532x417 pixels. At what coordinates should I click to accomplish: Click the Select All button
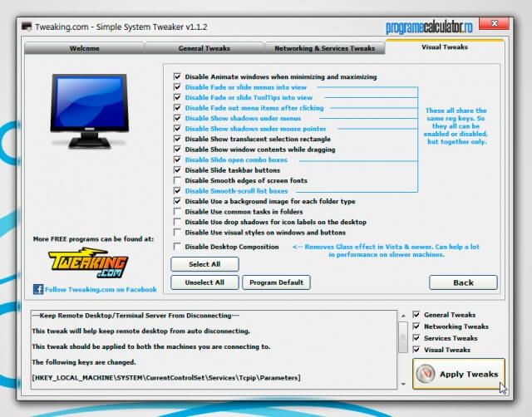coord(204,264)
